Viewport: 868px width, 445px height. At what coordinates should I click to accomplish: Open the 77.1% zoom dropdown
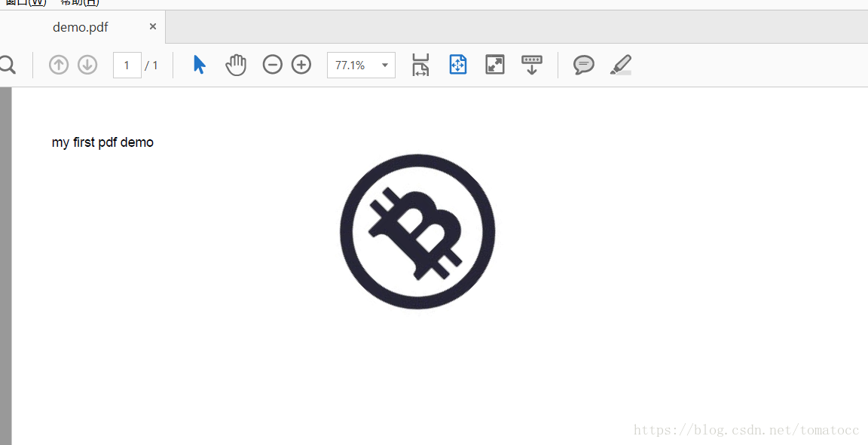coord(361,65)
